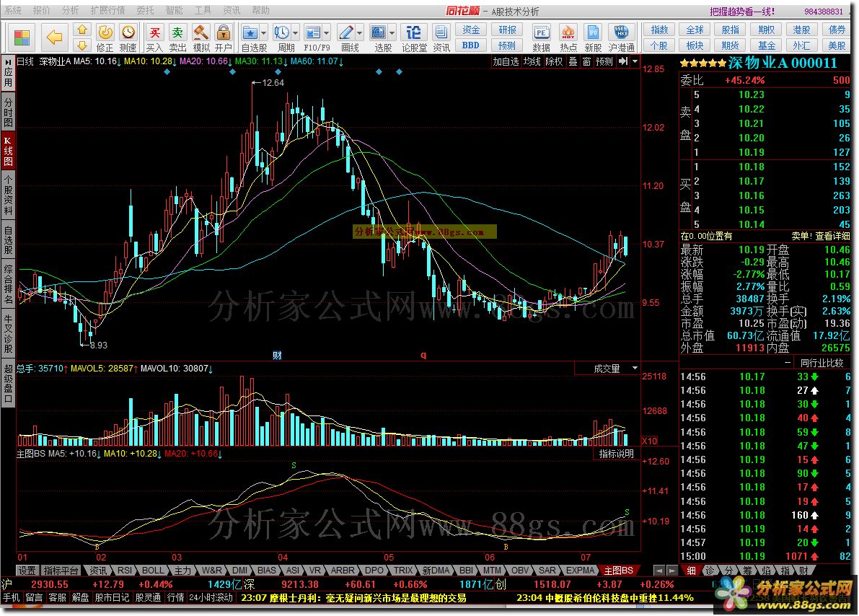Open the 热点 hot topics icon
The width and height of the screenshot is (859, 616).
pos(568,38)
